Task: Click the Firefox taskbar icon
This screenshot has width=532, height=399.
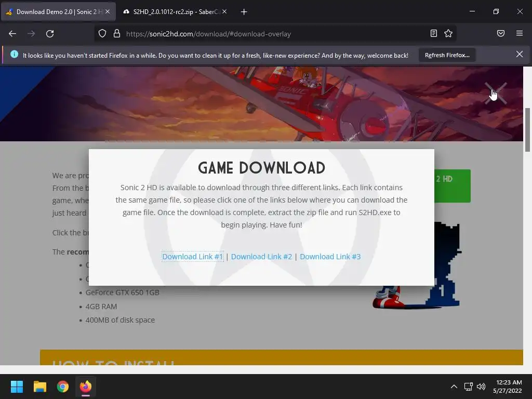Action: (x=86, y=387)
